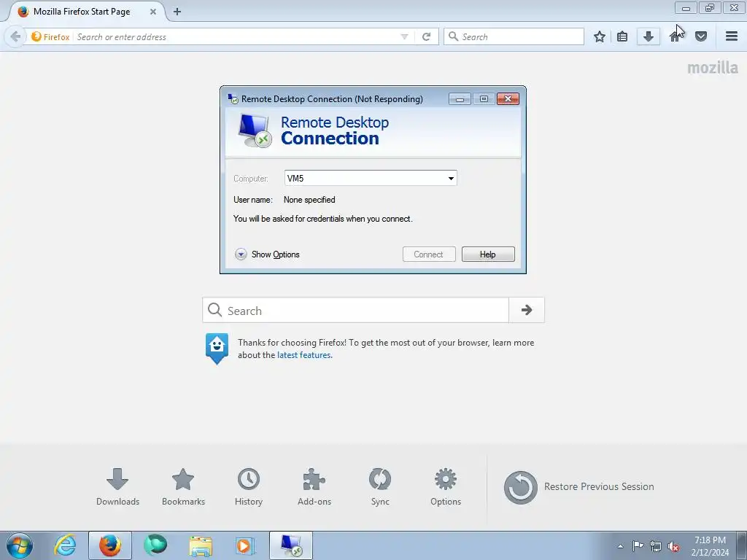Click the toolbar Search box

pos(514,36)
